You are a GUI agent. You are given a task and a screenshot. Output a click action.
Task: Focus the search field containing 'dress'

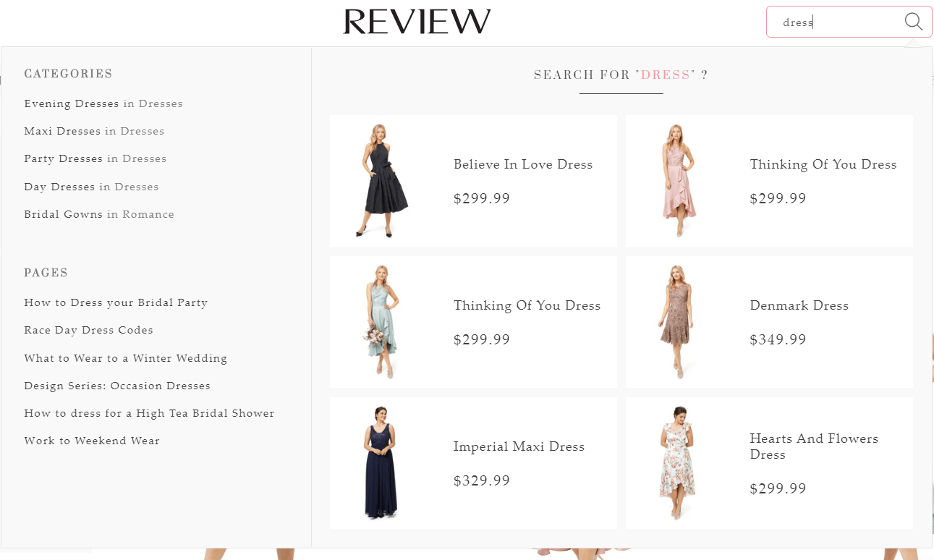coord(849,22)
